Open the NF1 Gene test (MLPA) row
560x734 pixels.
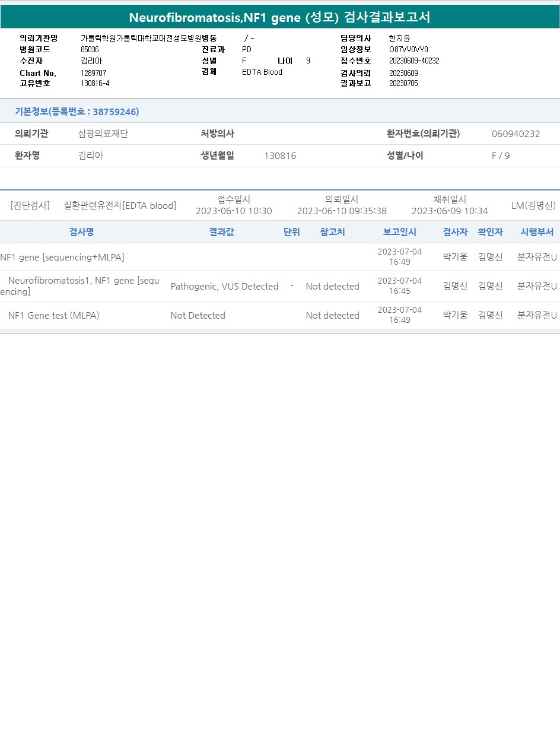[x=54, y=316]
